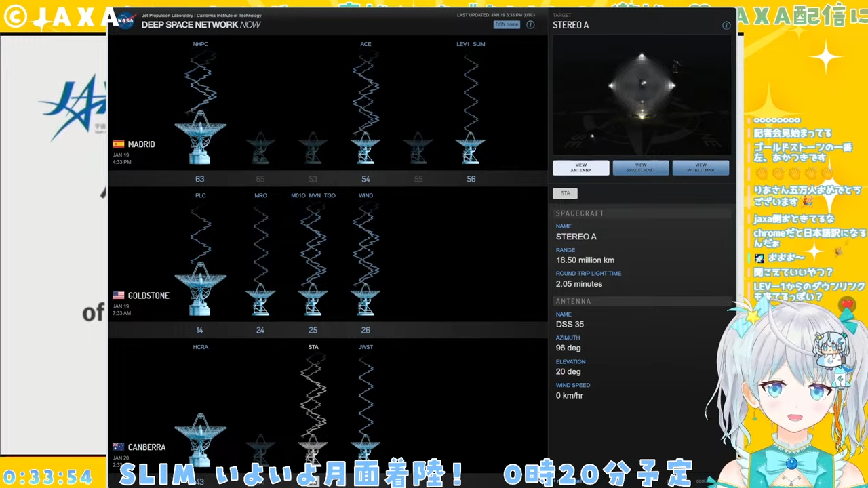Click antenna number 26 in Goldstone row
This screenshot has height=488, width=868.
[x=366, y=331]
